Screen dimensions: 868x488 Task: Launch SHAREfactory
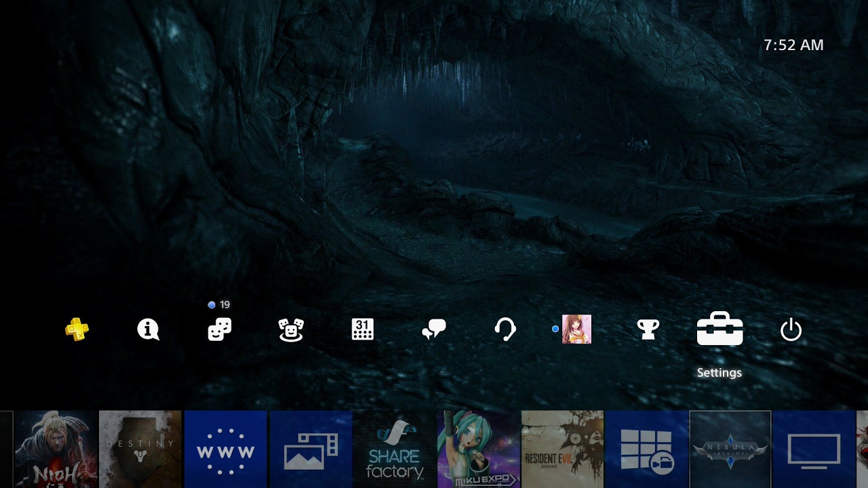(394, 447)
